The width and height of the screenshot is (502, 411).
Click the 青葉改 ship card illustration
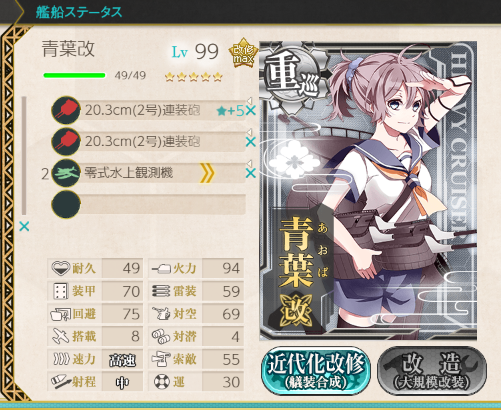pos(368,191)
